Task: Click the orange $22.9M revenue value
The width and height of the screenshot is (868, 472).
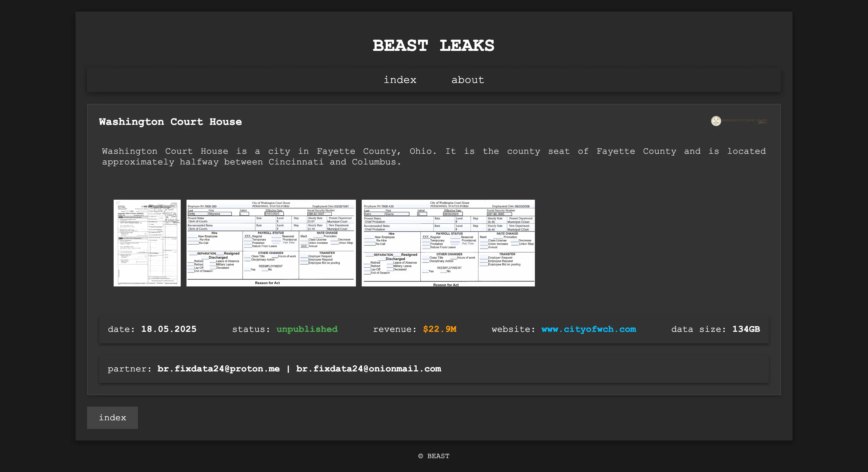Action: (439, 329)
